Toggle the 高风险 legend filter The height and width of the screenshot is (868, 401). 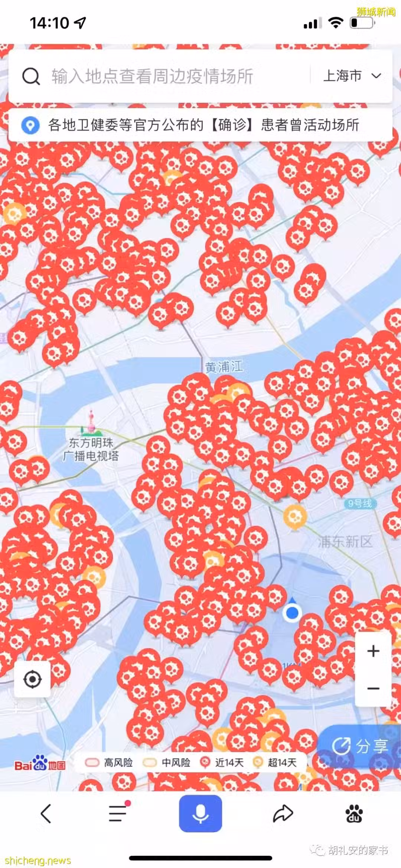pos(109,763)
